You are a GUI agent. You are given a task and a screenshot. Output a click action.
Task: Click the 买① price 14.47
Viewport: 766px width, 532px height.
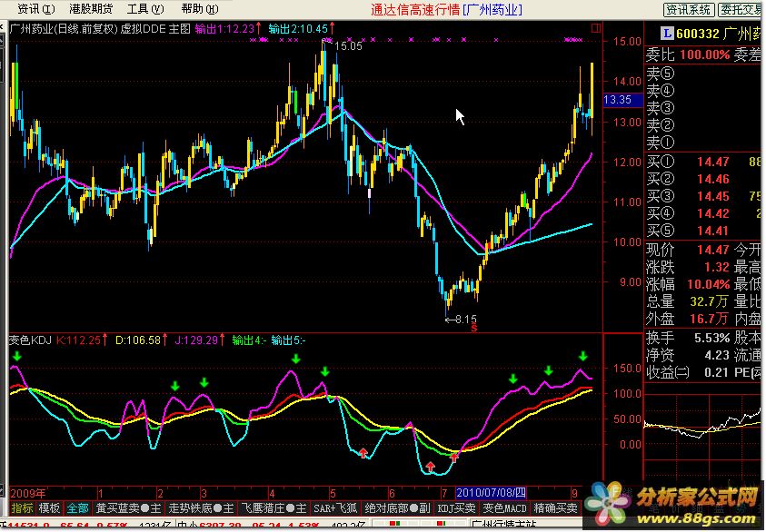pos(712,162)
